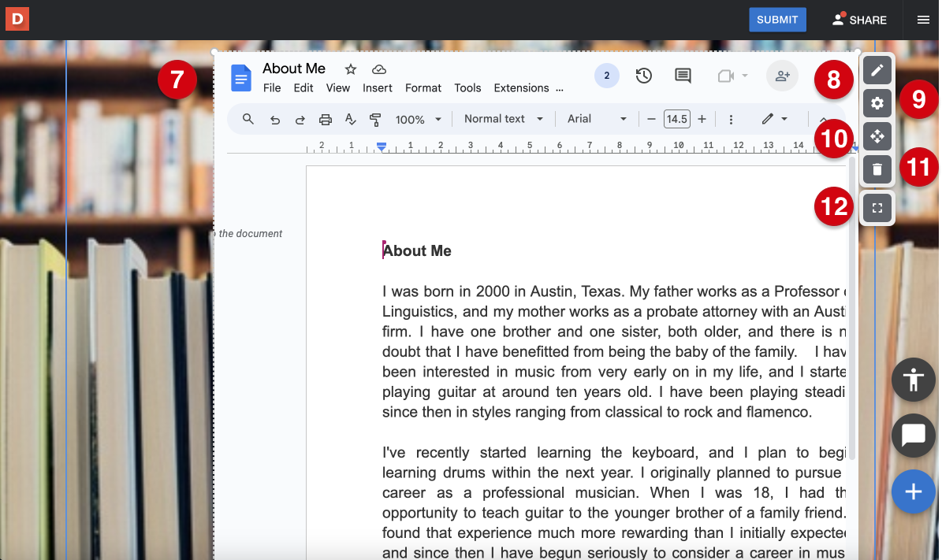This screenshot has height=560, width=942.
Task: Open more toolbar options vertical dots
Action: 731,120
